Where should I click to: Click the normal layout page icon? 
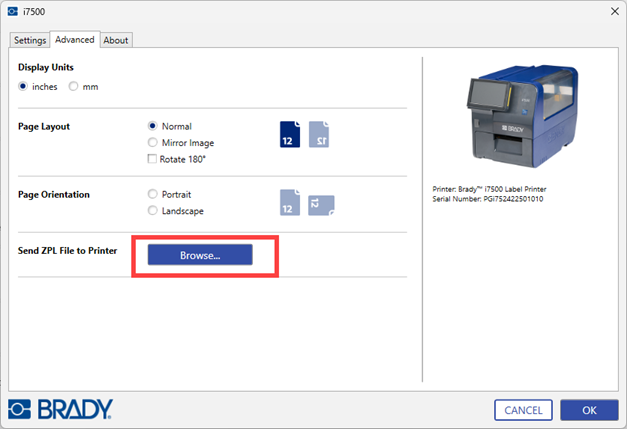click(x=290, y=134)
